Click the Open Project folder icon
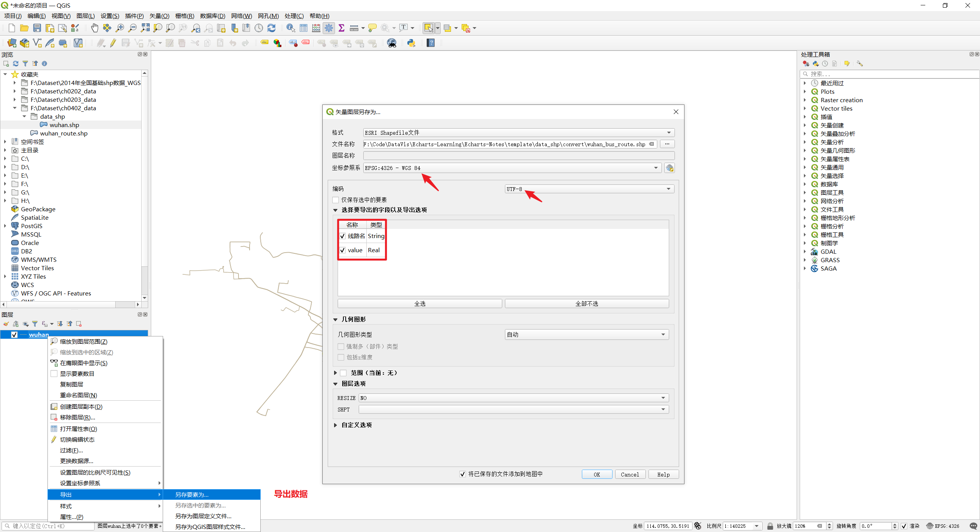The image size is (980, 532). pos(24,28)
